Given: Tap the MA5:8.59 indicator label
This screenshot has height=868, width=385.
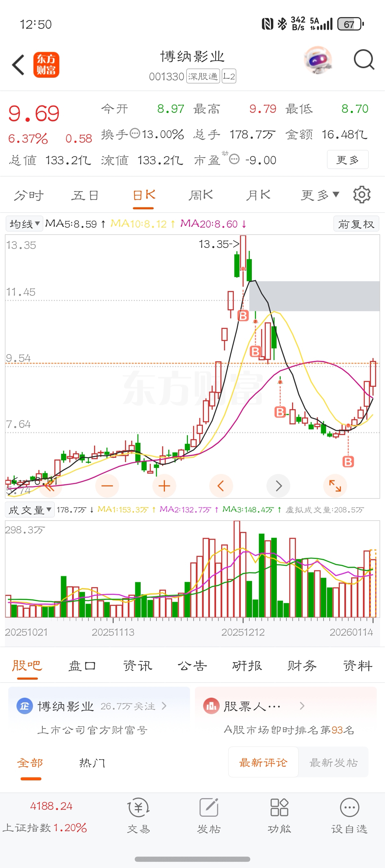Looking at the screenshot, I should [75, 224].
